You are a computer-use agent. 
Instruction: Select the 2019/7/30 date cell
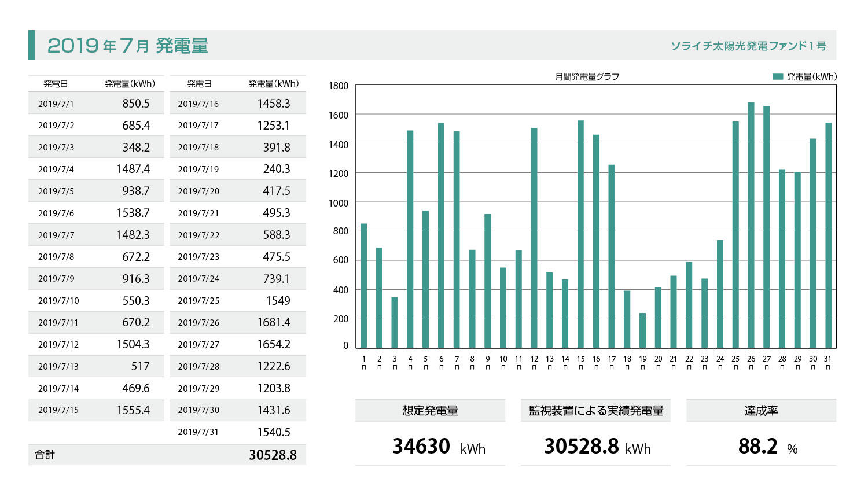coord(198,410)
